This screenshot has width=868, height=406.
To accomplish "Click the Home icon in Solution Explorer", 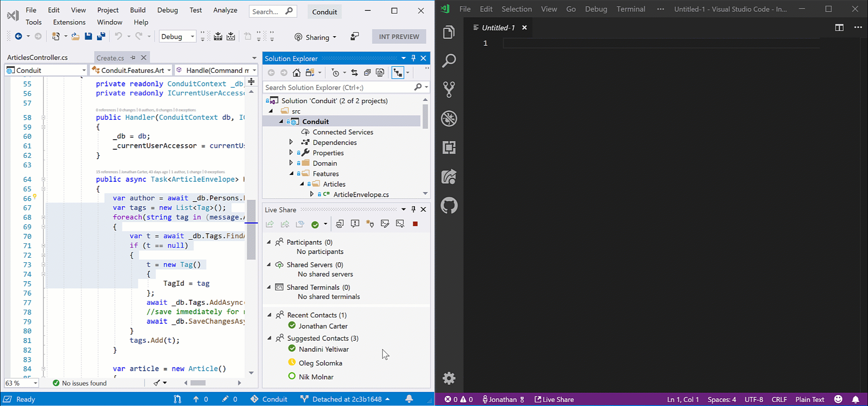I will [x=297, y=73].
